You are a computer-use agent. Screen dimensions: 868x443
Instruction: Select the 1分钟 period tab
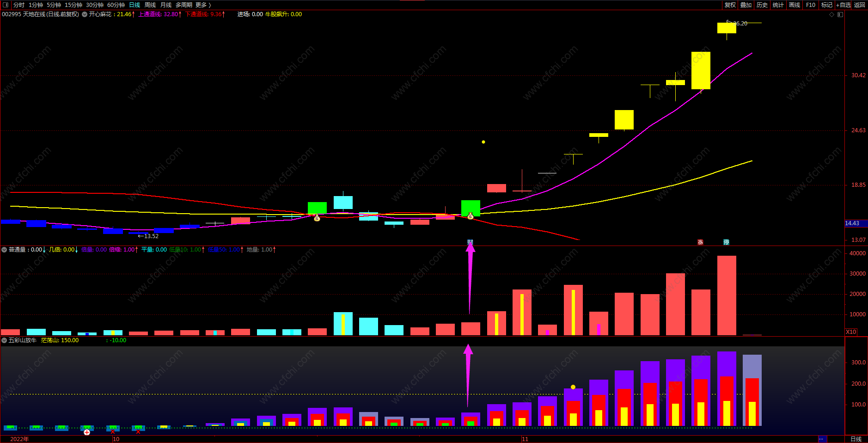pos(36,5)
